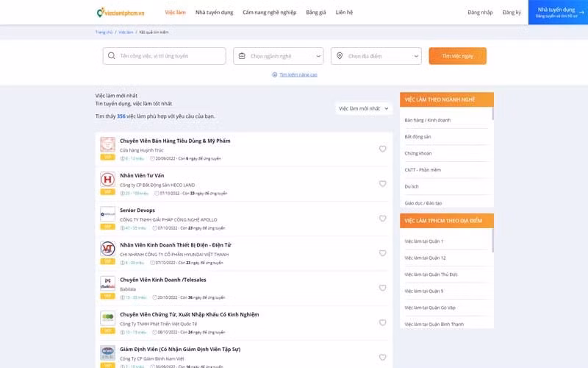Click the industry list scrollbar
This screenshot has width=588, height=368.
[492, 114]
